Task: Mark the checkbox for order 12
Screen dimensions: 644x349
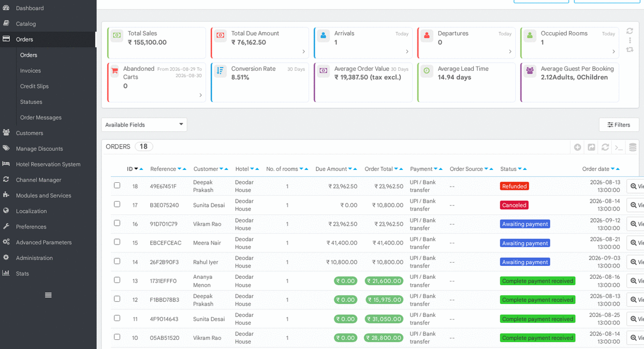Action: click(117, 299)
